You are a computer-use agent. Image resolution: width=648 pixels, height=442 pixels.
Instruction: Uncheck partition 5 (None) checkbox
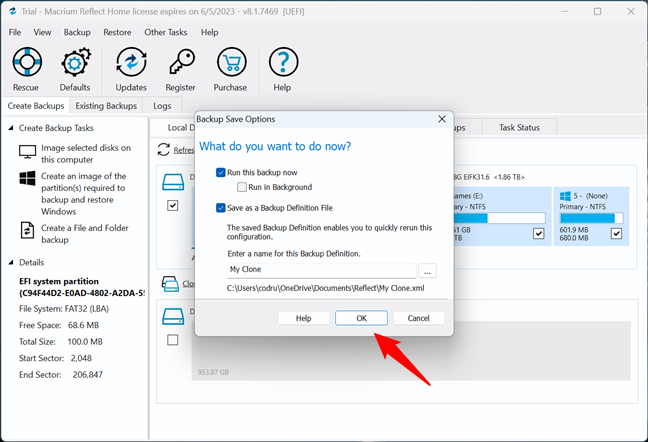point(616,234)
